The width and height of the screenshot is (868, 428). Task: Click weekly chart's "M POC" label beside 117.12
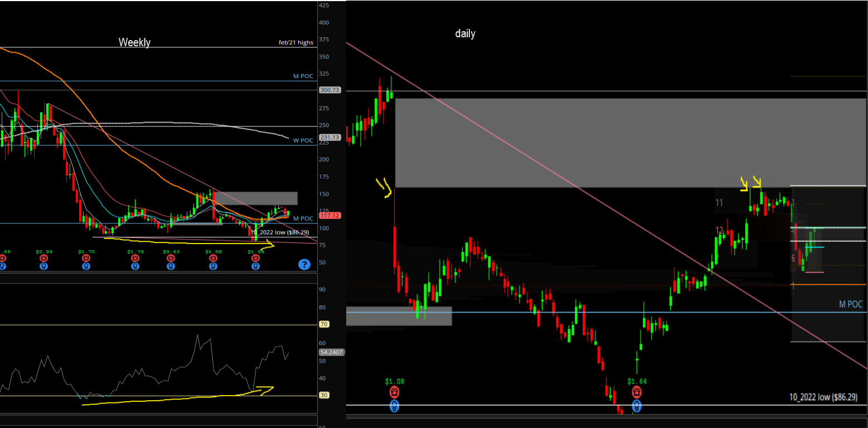(303, 218)
